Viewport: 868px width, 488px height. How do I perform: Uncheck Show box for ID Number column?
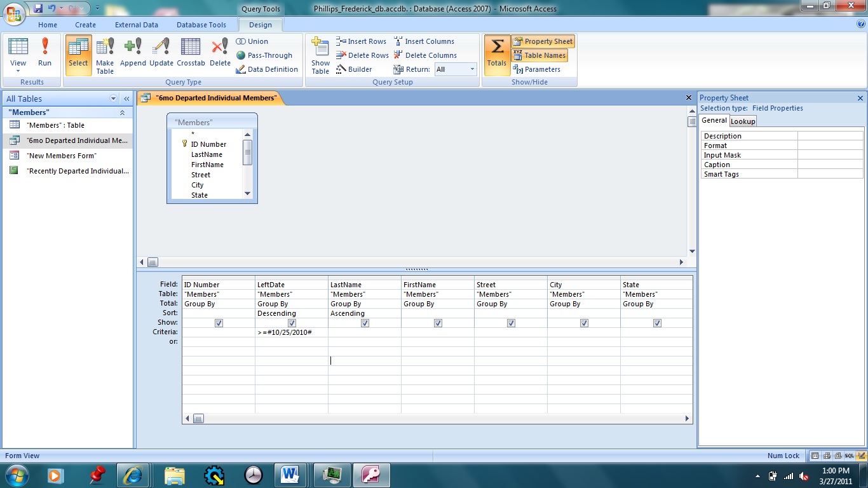(219, 323)
